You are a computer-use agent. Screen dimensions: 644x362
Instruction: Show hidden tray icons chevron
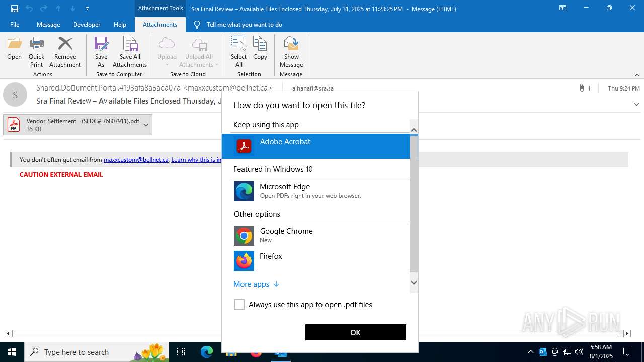(x=531, y=352)
